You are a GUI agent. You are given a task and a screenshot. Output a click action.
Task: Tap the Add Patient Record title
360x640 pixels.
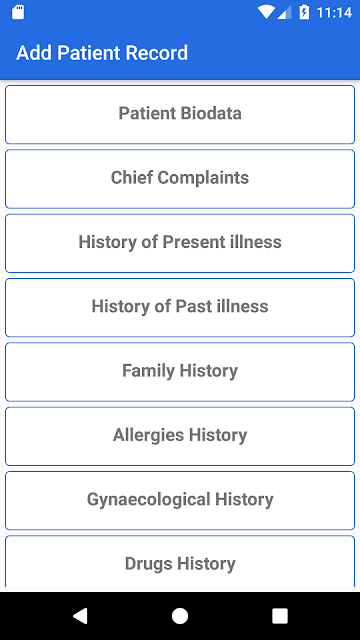click(x=102, y=53)
